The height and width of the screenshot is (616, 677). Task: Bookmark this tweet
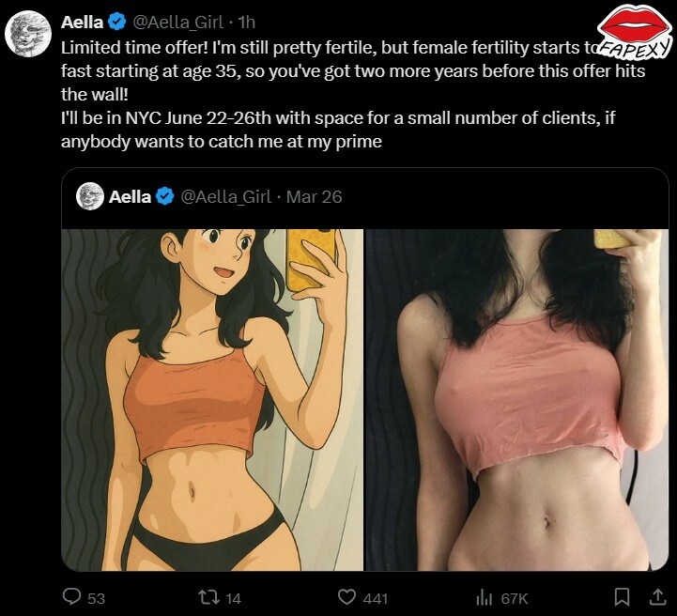[622, 597]
